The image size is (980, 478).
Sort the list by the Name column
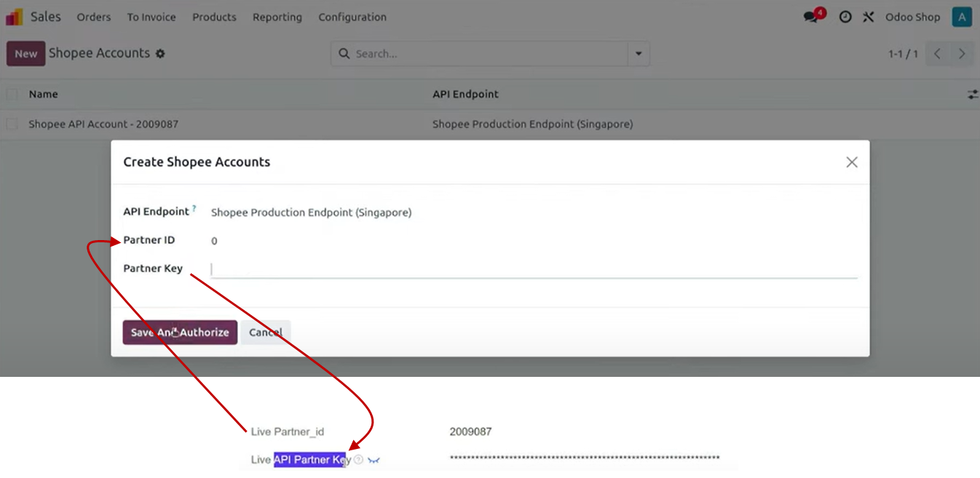(x=43, y=94)
